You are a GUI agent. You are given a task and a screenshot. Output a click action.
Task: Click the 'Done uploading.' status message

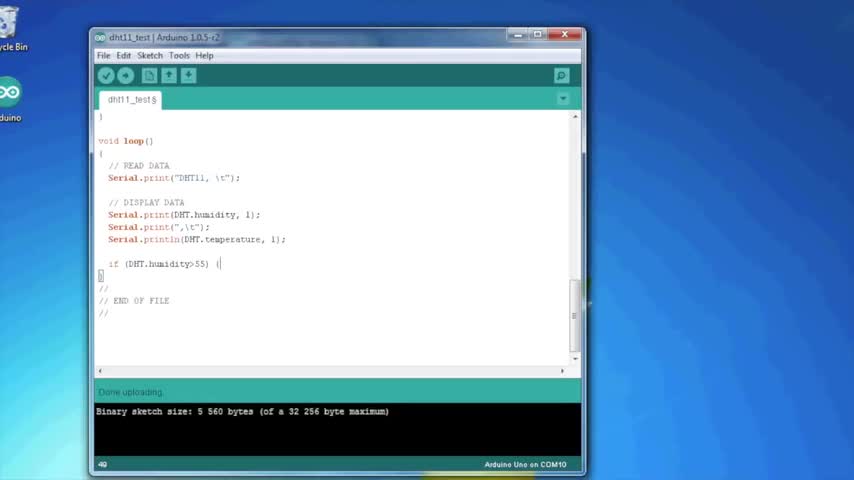pos(131,392)
